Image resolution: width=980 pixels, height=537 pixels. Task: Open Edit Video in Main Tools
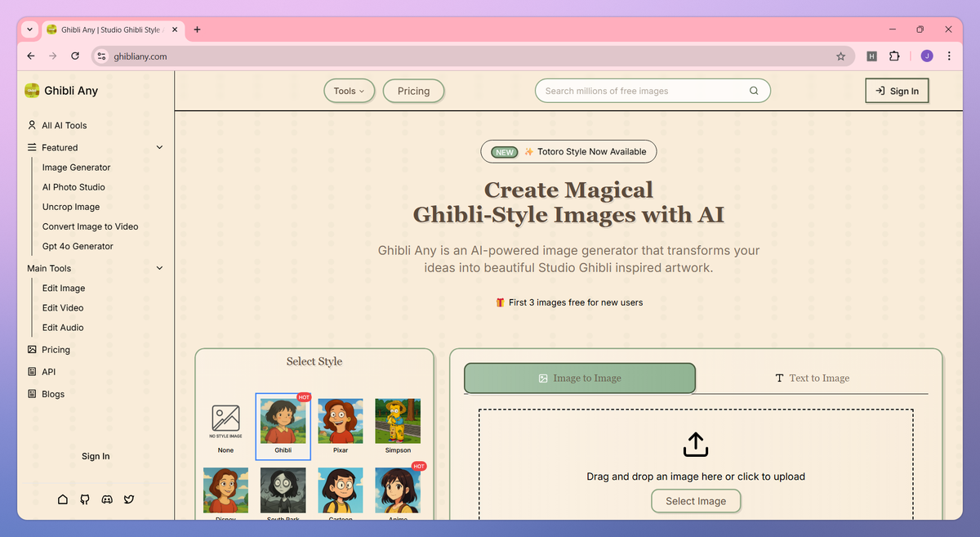coord(63,308)
